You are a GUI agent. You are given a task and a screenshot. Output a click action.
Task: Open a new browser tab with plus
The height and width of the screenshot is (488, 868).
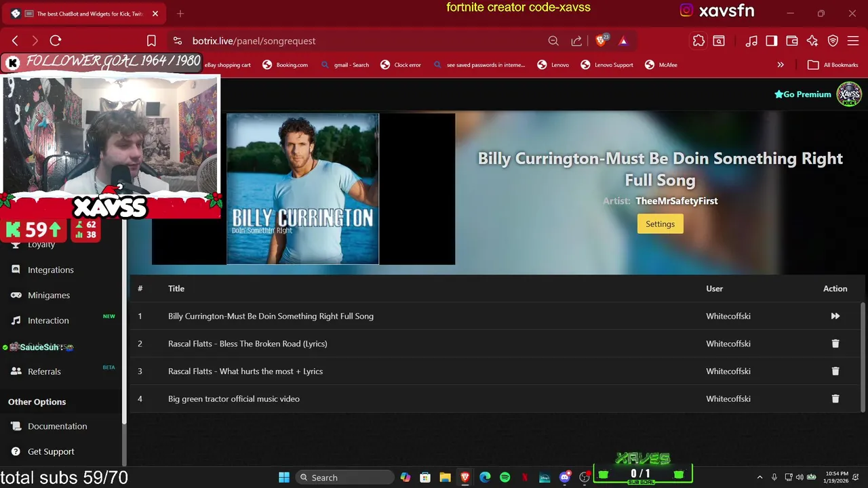(x=180, y=14)
